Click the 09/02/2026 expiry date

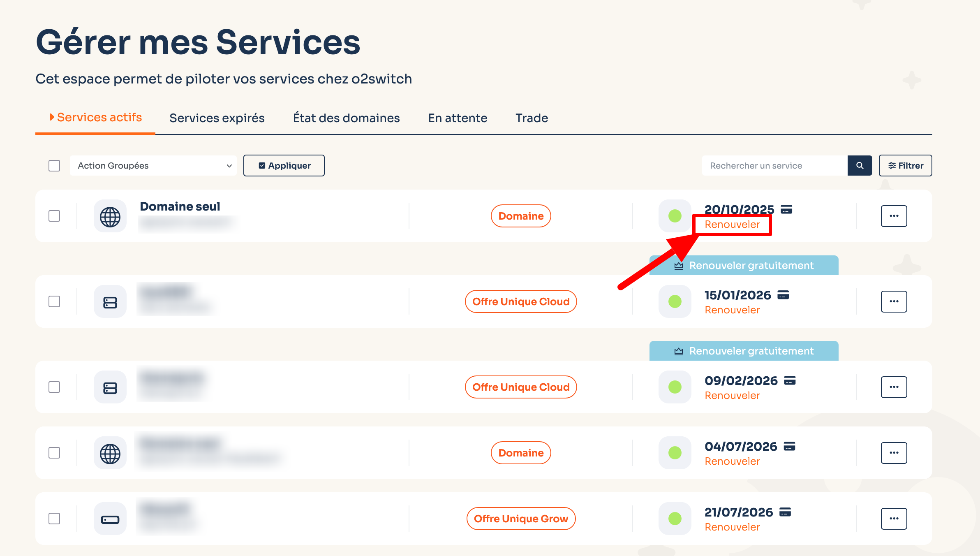pos(741,380)
